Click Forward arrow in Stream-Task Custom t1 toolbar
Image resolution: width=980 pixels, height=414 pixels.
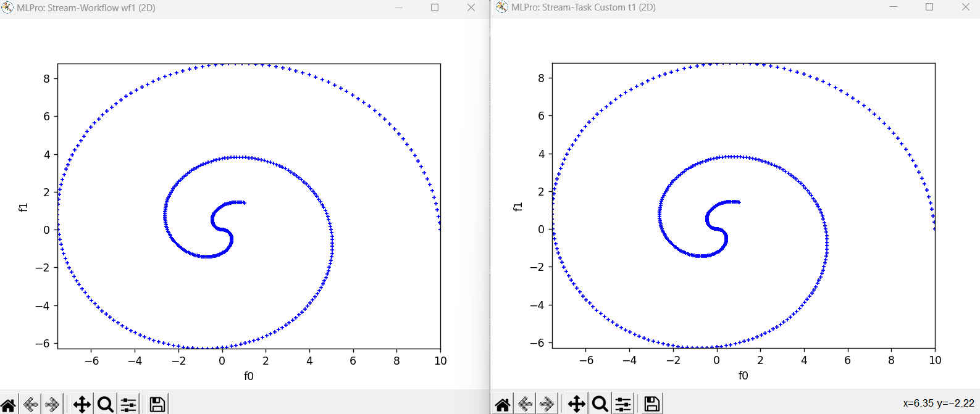coord(547,405)
